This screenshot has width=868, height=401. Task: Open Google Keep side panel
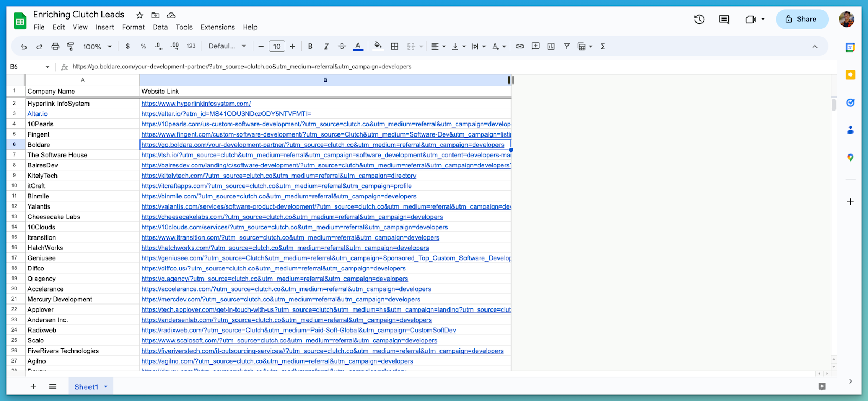pos(850,75)
